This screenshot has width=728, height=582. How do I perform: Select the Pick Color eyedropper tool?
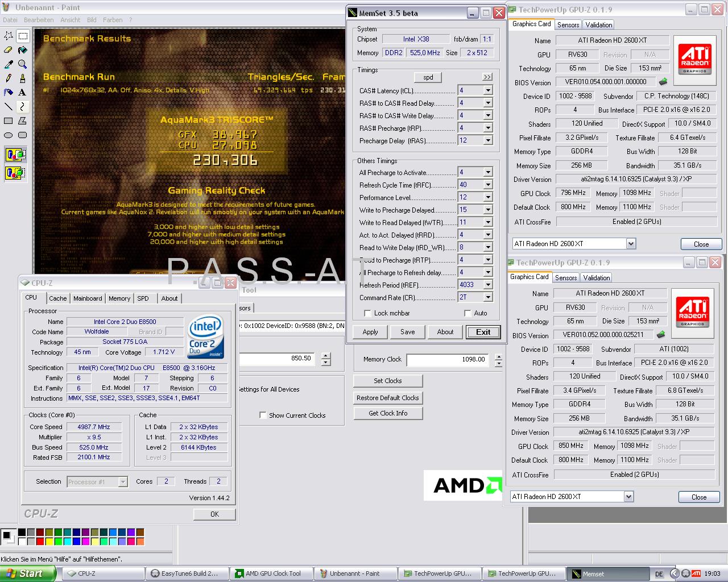point(9,64)
